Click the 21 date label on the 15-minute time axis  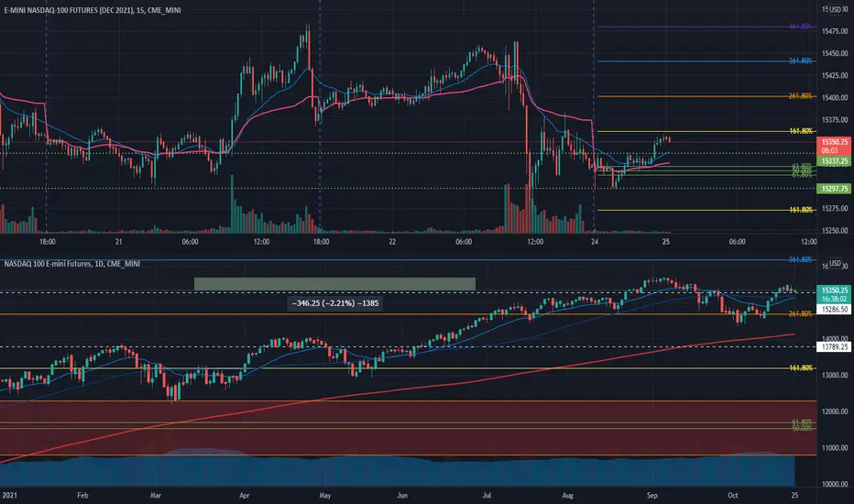119,241
